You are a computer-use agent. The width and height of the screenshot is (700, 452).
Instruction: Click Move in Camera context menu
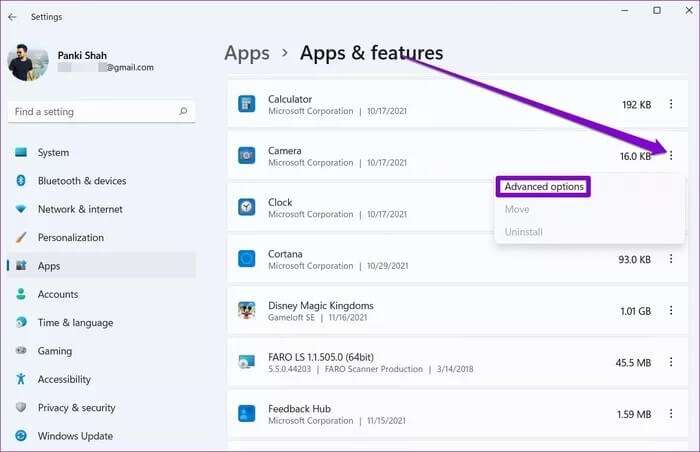[x=517, y=209]
